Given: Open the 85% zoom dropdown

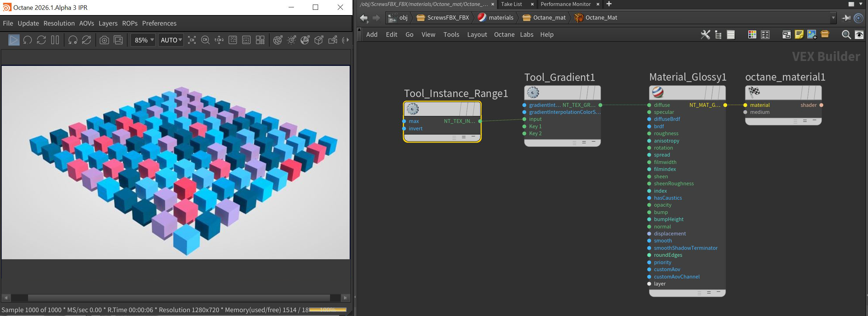Looking at the screenshot, I should 143,40.
